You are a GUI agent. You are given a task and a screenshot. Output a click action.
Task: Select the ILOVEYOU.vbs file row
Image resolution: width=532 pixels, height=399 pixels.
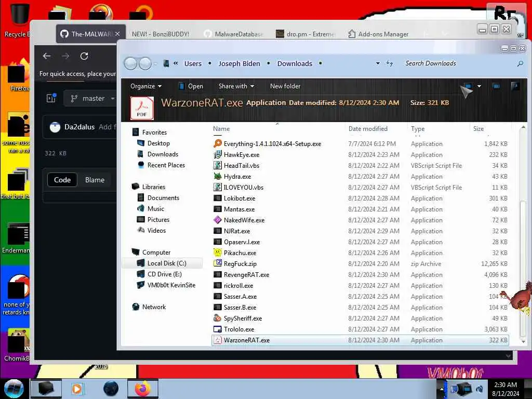click(x=360, y=187)
